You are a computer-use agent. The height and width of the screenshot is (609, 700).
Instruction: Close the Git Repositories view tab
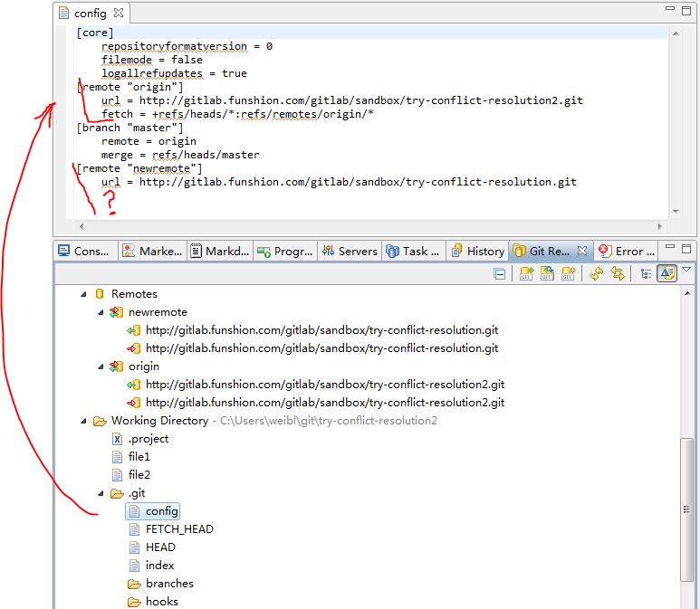click(582, 251)
